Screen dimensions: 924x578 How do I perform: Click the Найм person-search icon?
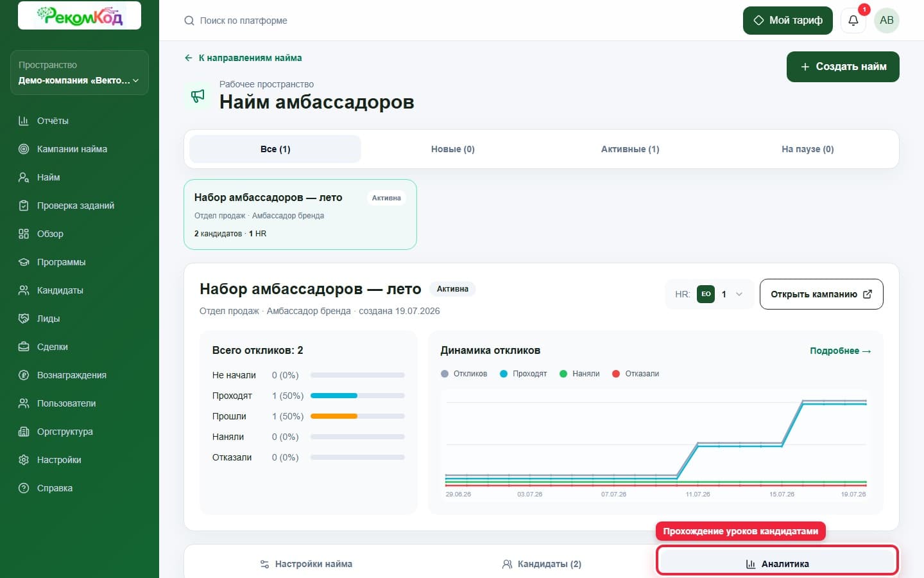[x=24, y=177]
